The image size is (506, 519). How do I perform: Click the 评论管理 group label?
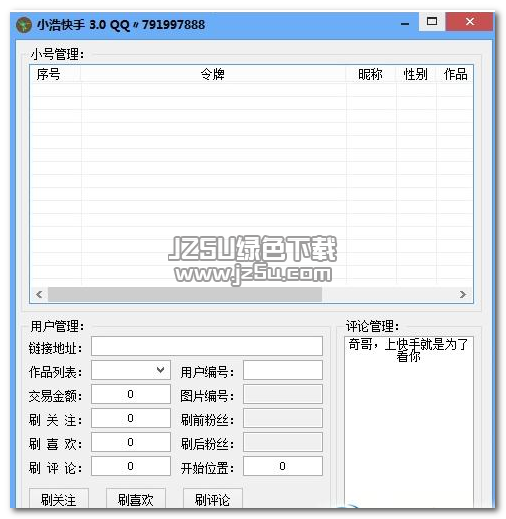pos(372,326)
